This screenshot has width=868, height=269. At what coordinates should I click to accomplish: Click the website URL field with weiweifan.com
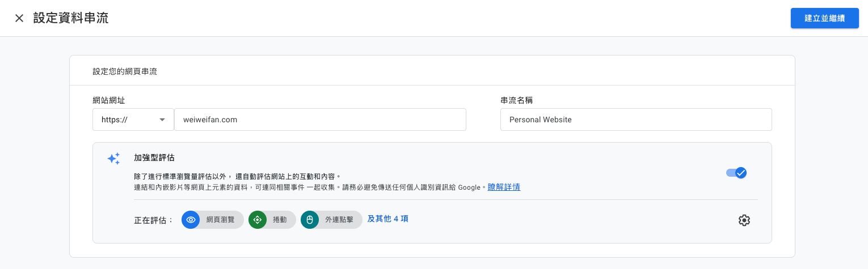point(319,119)
